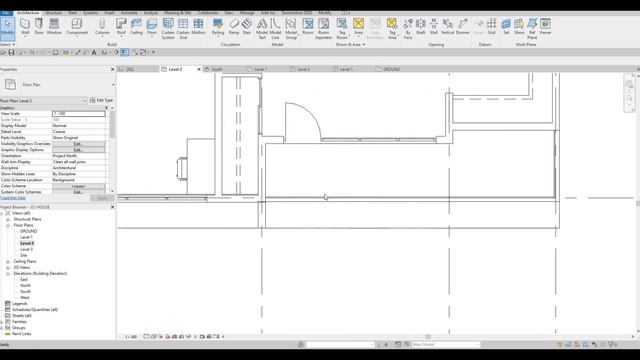Select the Floor tool
Image resolution: width=640 pixels, height=360 pixels.
(152, 27)
